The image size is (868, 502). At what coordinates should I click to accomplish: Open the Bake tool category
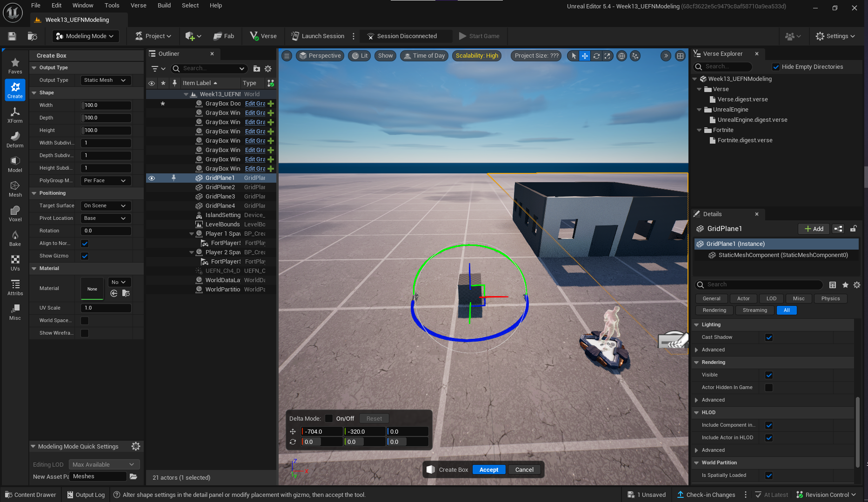(x=15, y=238)
